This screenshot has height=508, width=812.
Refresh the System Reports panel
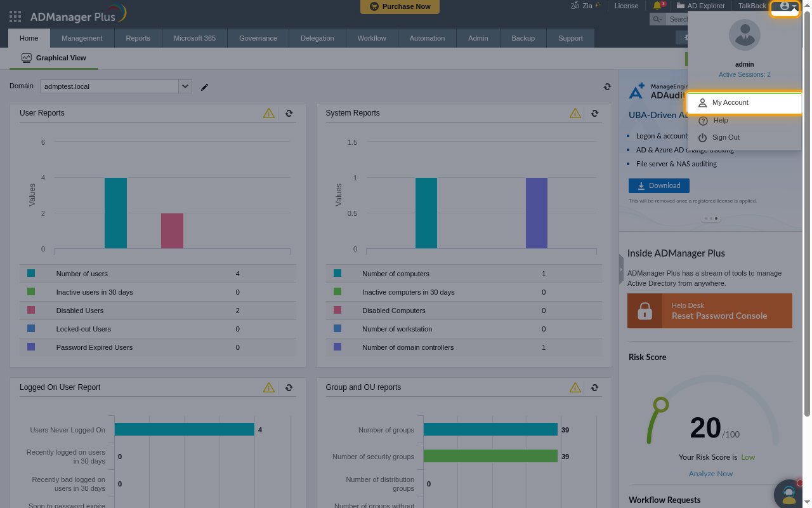(x=595, y=113)
